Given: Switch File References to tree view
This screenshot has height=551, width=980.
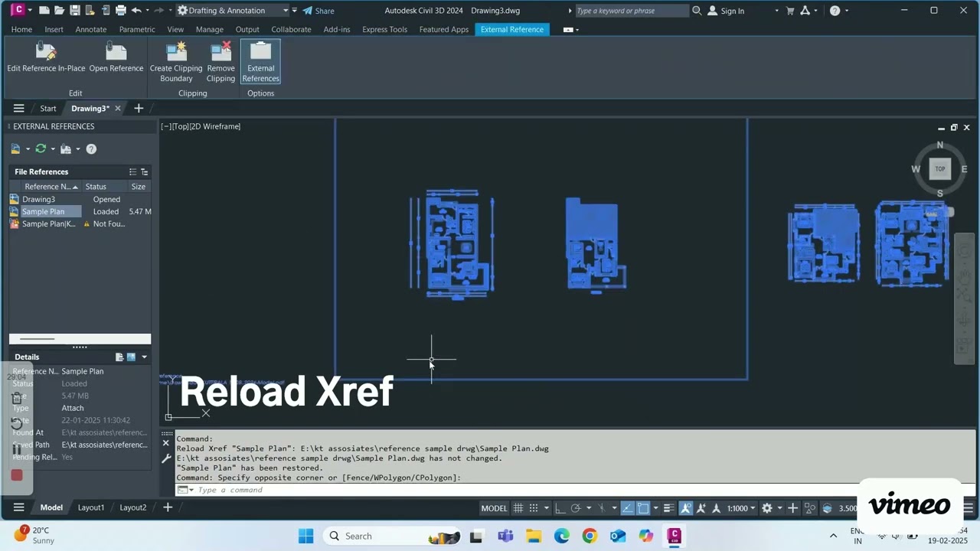Looking at the screenshot, I should (145, 172).
